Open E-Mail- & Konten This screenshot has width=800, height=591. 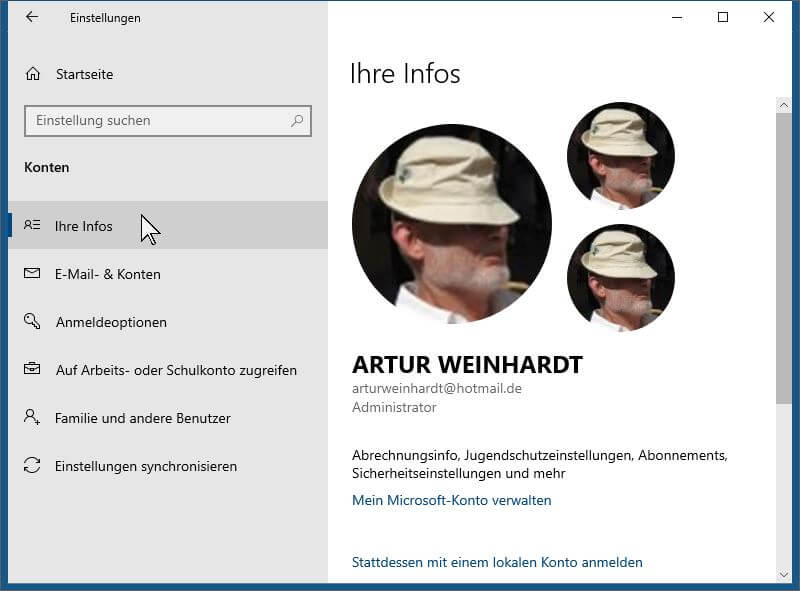[x=167, y=274]
